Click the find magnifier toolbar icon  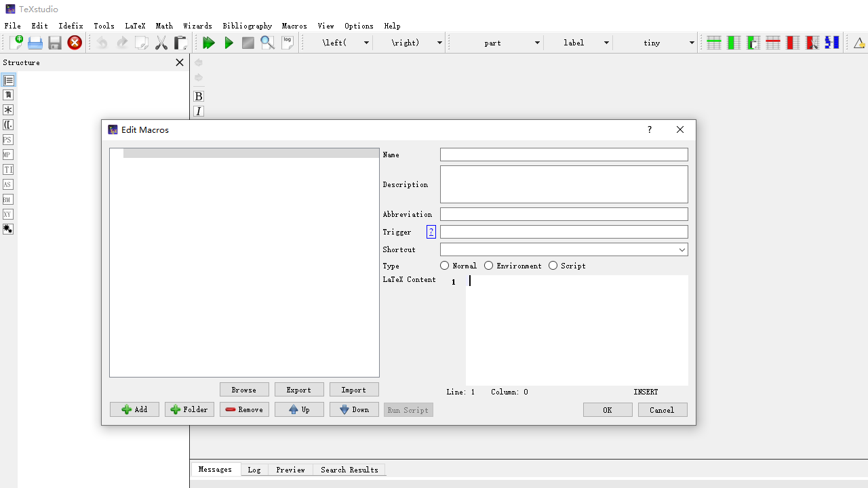coord(267,42)
